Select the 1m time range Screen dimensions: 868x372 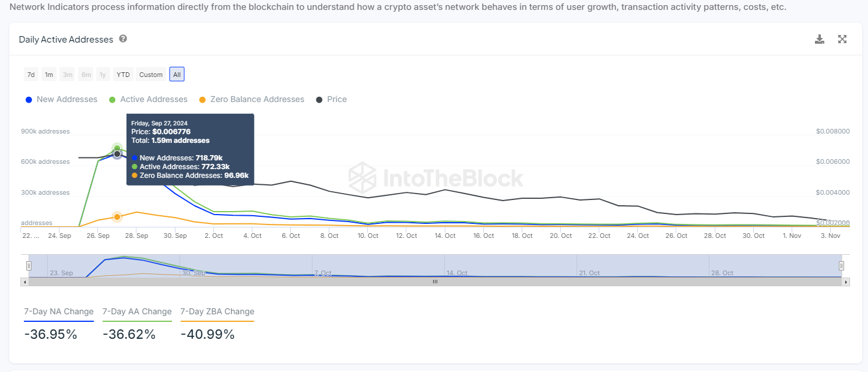(49, 75)
